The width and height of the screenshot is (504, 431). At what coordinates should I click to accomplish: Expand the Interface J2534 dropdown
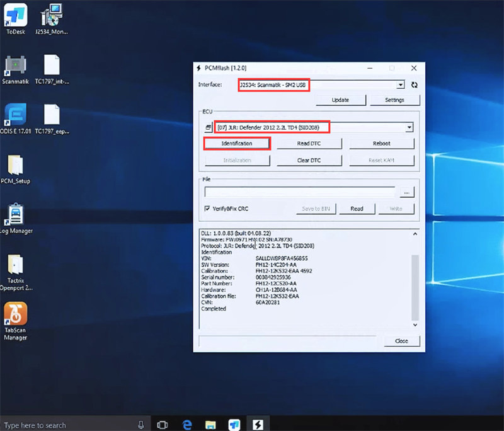(401, 85)
